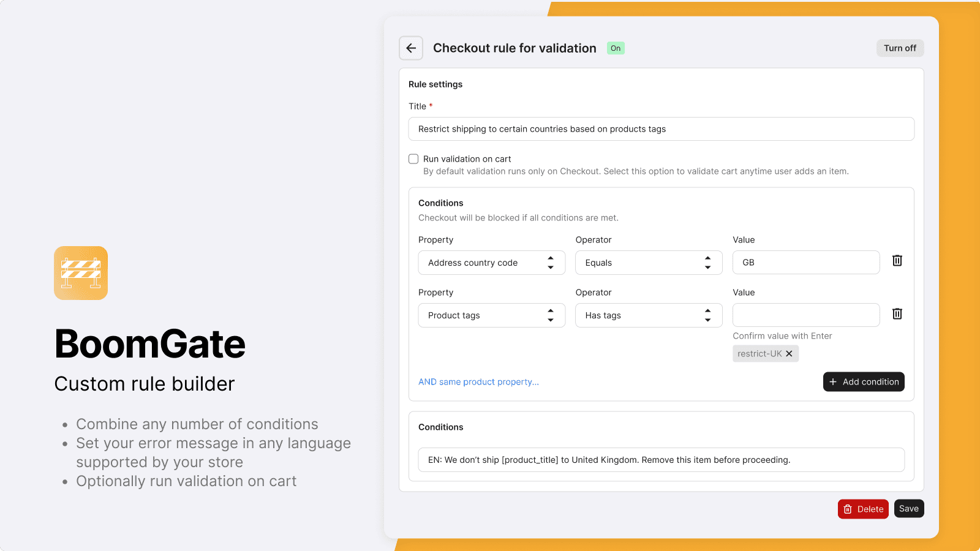Click the trash icon on Delete button

coord(848,509)
